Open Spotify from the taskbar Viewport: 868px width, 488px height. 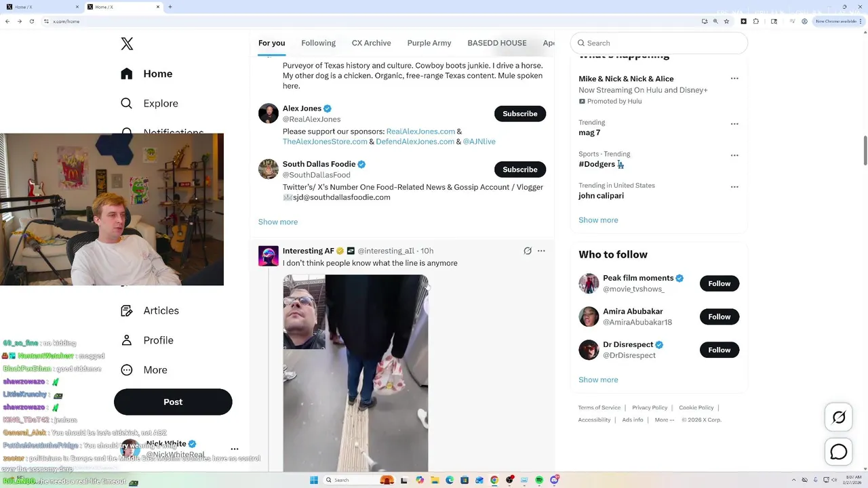pyautogui.click(x=539, y=480)
